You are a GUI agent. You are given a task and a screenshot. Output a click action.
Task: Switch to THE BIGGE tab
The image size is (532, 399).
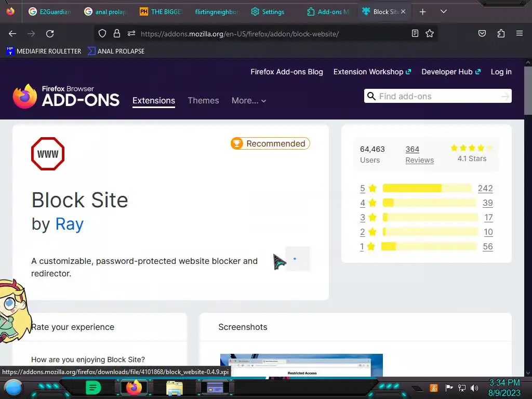click(162, 11)
